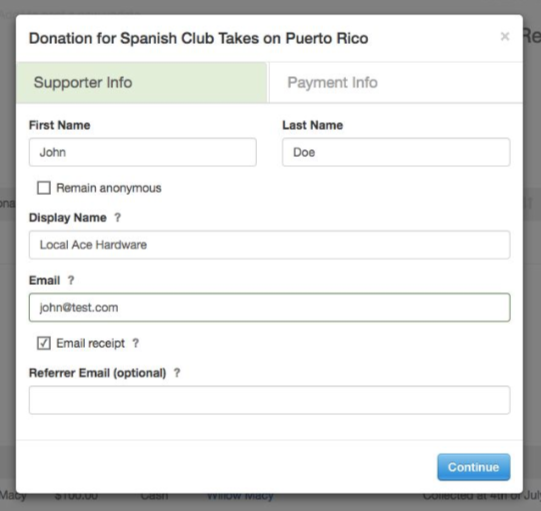541x511 pixels.
Task: Click the help icon next to Referrer Email
Action: tap(177, 373)
